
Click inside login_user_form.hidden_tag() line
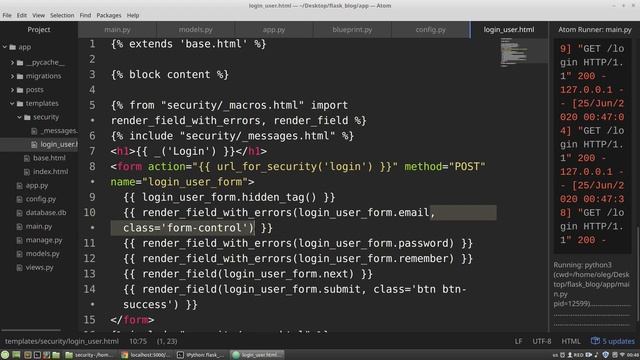(x=229, y=198)
